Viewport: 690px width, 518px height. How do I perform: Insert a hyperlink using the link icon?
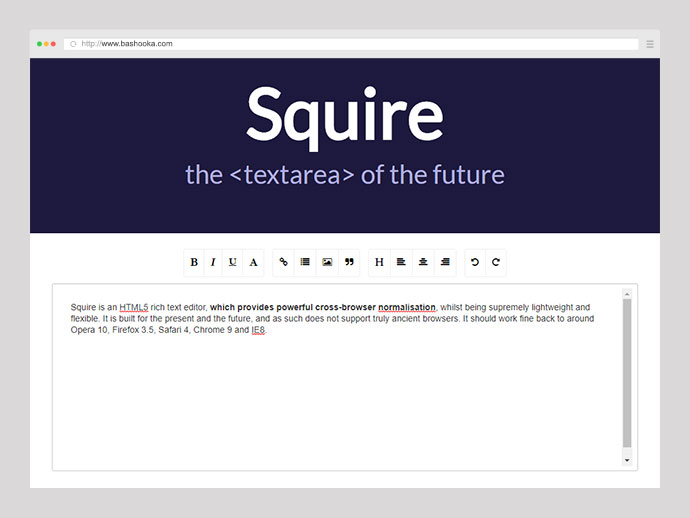point(283,262)
